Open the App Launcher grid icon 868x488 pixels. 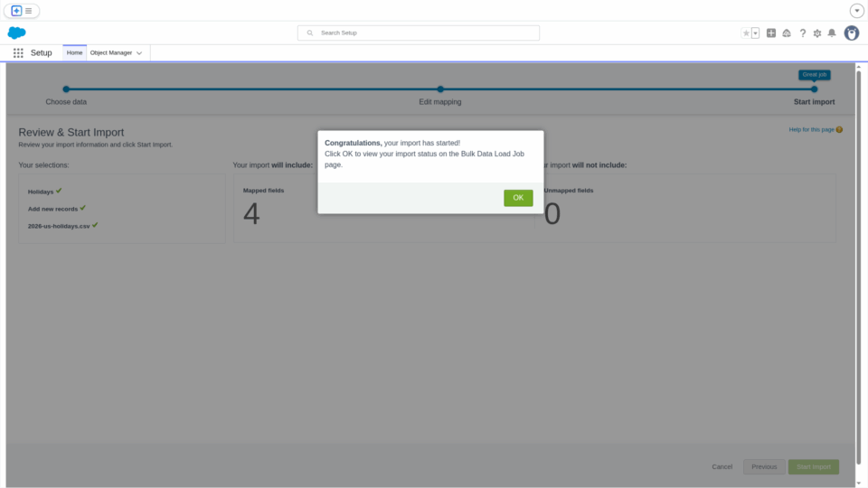(18, 52)
